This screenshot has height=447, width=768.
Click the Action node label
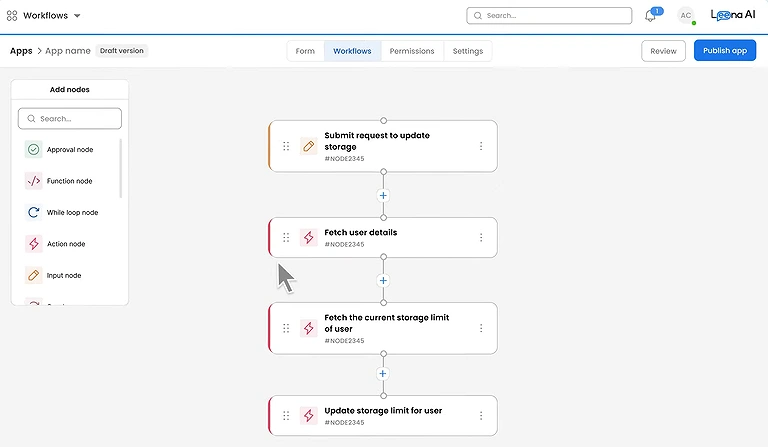[x=66, y=244]
